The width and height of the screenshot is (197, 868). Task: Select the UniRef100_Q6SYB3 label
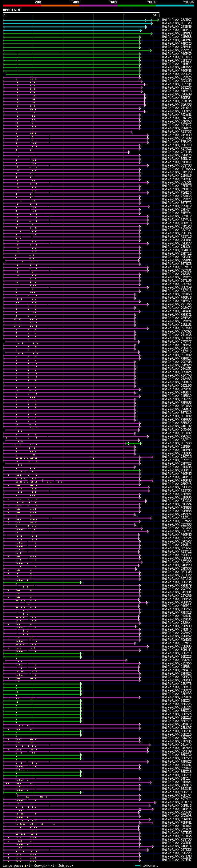click(177, 165)
